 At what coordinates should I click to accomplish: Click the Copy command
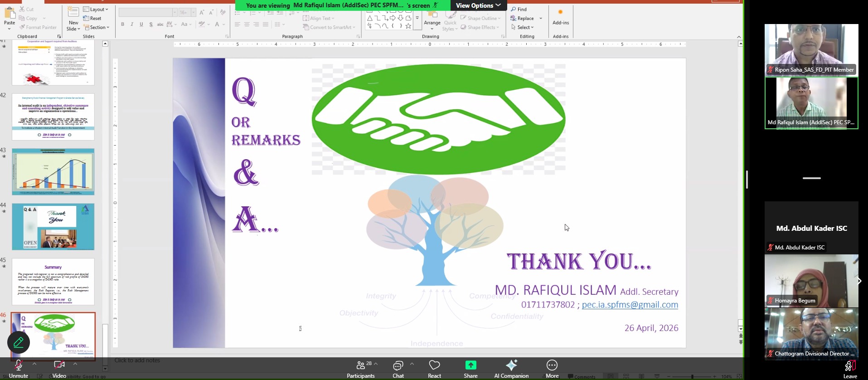point(28,18)
